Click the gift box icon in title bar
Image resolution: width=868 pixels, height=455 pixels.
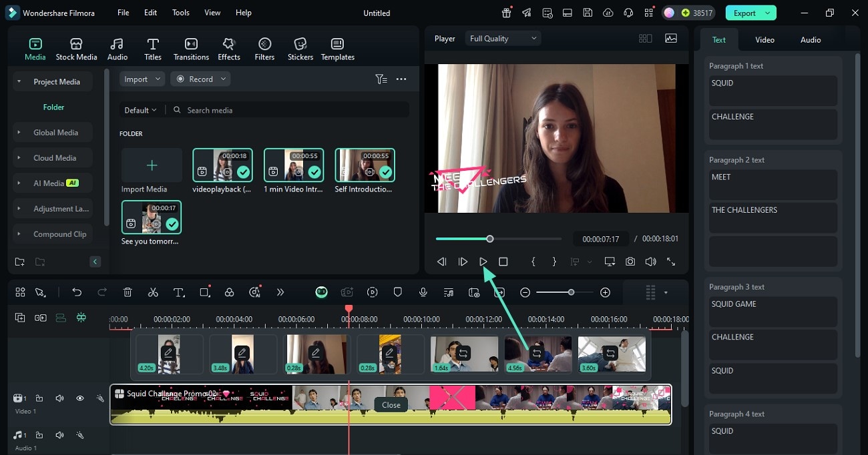[x=507, y=13]
